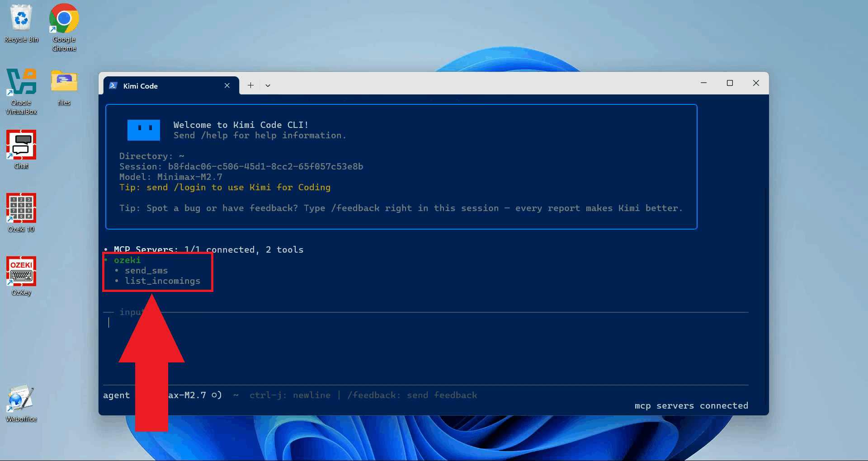Screen dimensions: 868x461
Task: Open Oracle VirtualBox desktop shortcut
Action: (21, 91)
